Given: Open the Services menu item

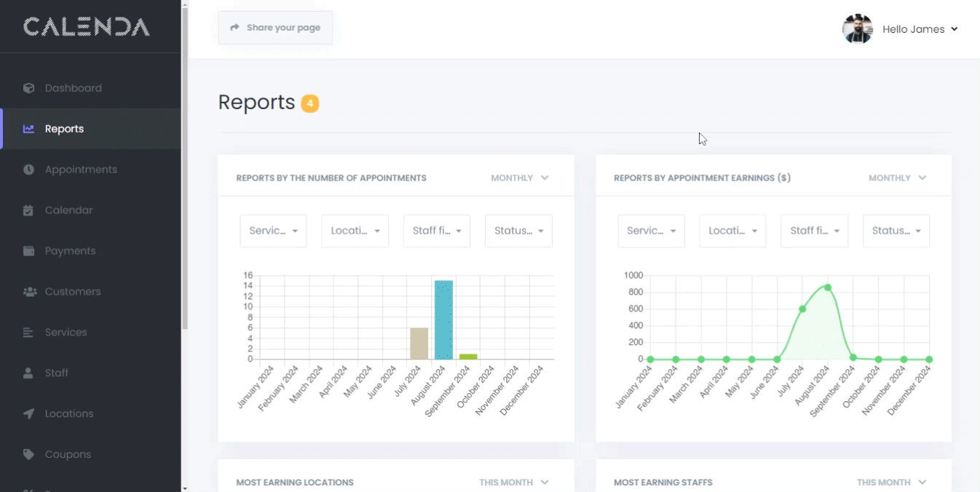Looking at the screenshot, I should click(66, 333).
